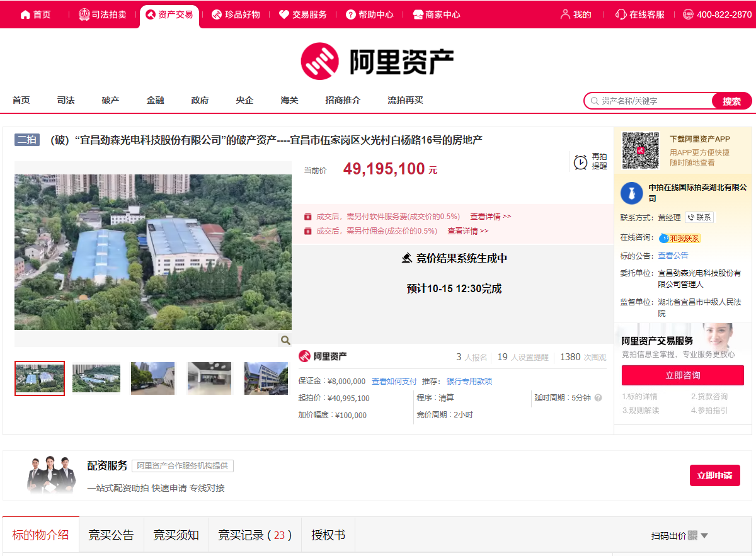The width and height of the screenshot is (756, 556).
Task: Click the judicial auction emblem icon
Action: click(84, 14)
